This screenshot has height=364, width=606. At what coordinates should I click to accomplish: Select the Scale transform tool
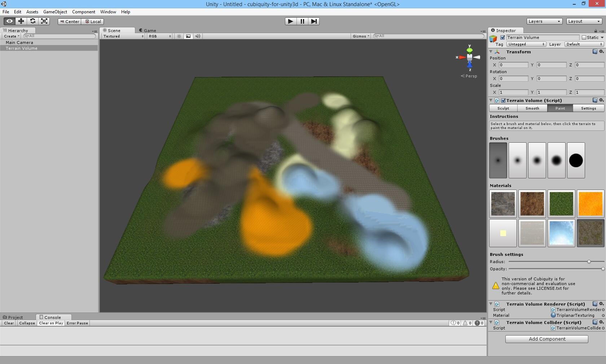tap(44, 21)
